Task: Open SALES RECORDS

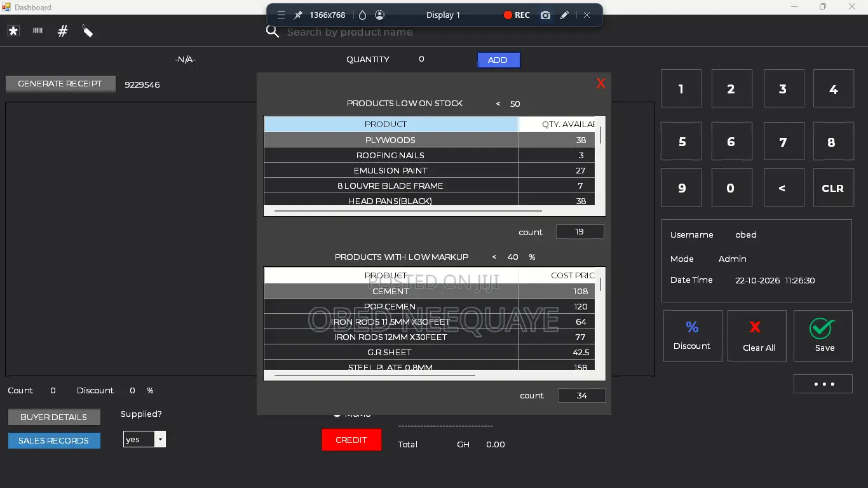Action: 54,440
